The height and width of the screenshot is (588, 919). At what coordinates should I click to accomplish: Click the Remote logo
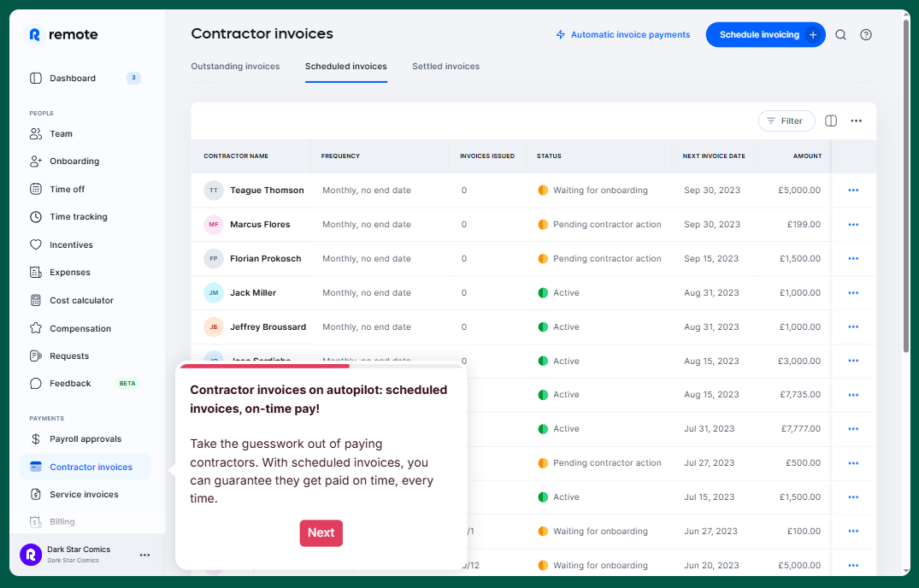[64, 35]
